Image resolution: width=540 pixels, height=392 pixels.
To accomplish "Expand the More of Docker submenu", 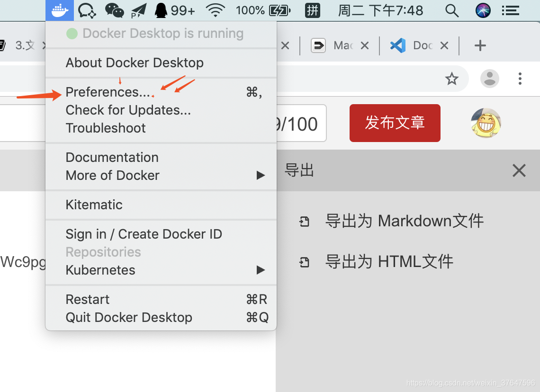I will pyautogui.click(x=161, y=175).
